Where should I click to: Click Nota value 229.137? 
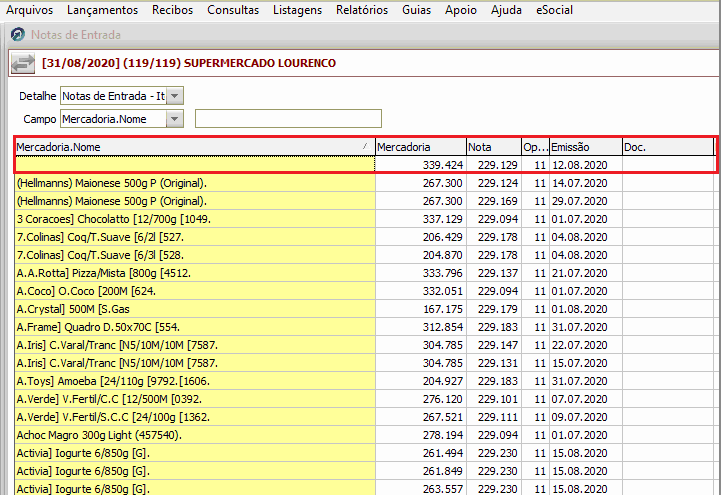click(x=498, y=273)
